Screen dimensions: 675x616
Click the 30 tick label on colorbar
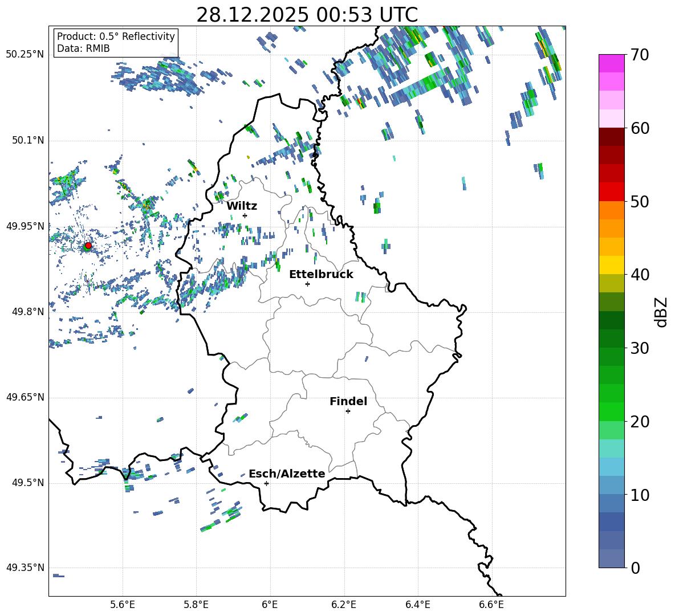pyautogui.click(x=640, y=348)
